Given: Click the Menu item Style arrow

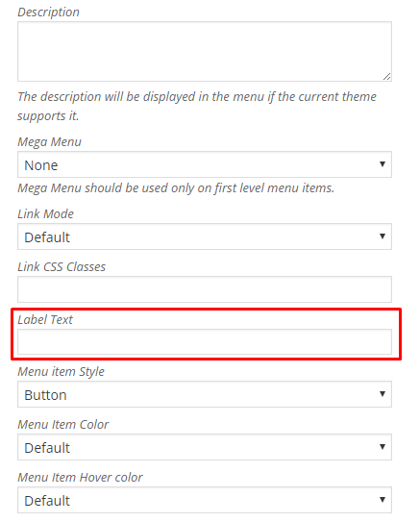Looking at the screenshot, I should coord(383,394).
